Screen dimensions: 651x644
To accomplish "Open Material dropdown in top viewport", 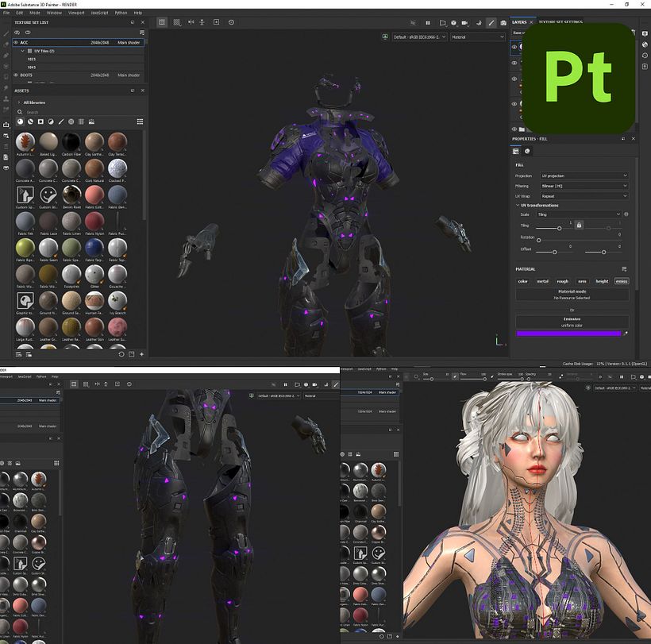I will tap(477, 37).
